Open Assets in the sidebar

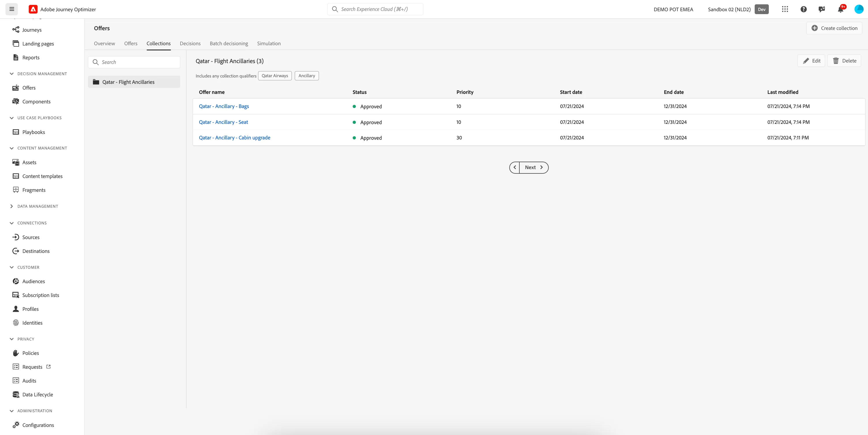pyautogui.click(x=24, y=162)
